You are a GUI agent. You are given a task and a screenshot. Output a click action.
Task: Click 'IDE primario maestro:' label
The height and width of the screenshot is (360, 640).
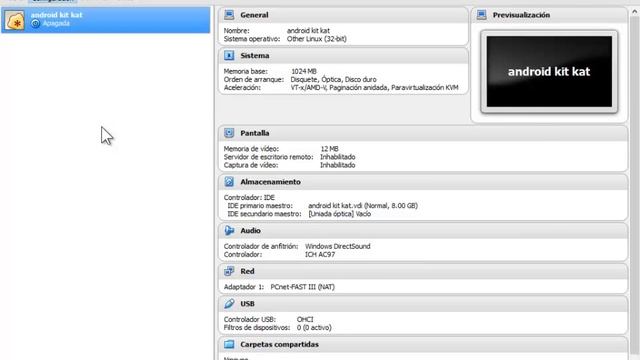point(260,206)
